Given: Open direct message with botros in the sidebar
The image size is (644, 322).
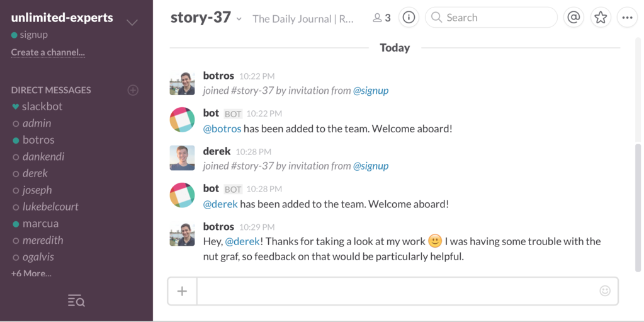Looking at the screenshot, I should pyautogui.click(x=38, y=141).
